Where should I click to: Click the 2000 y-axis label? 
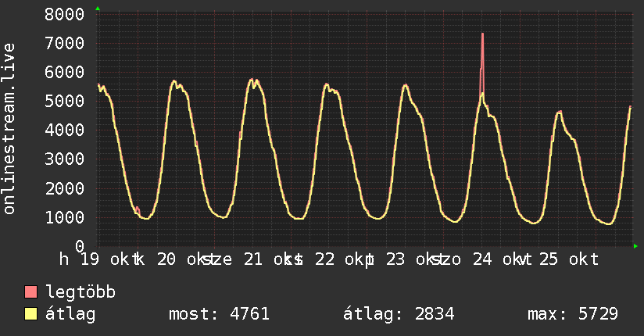tap(65, 188)
